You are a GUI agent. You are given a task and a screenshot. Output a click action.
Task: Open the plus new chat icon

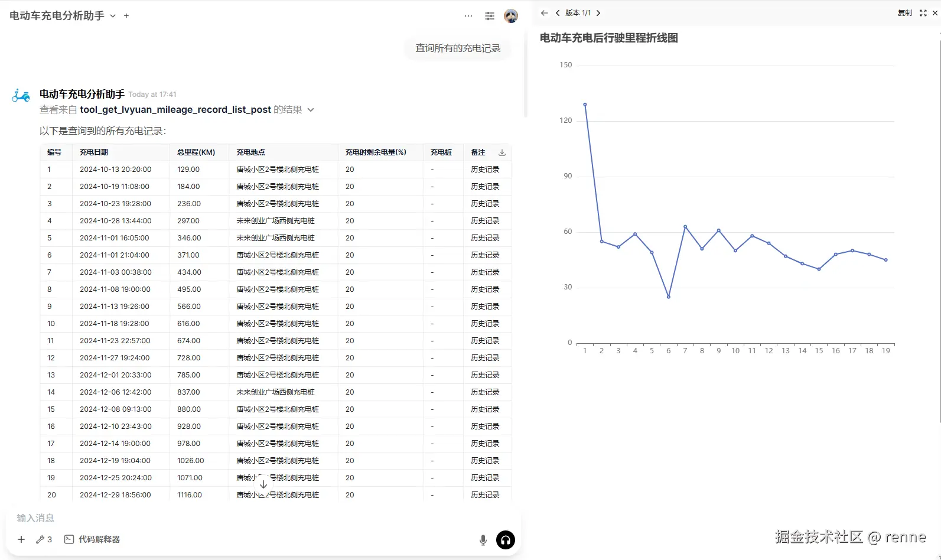point(126,16)
